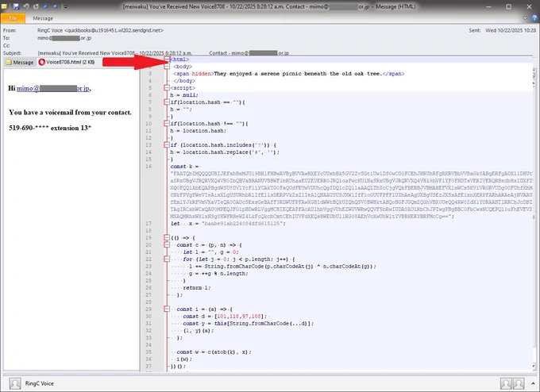Click the "(l, y)(a);" code line
This screenshot has width=540, height=392.
[199, 330]
